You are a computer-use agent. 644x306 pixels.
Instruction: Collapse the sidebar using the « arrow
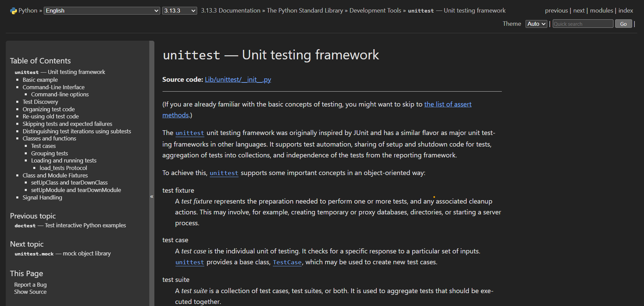pyautogui.click(x=152, y=196)
